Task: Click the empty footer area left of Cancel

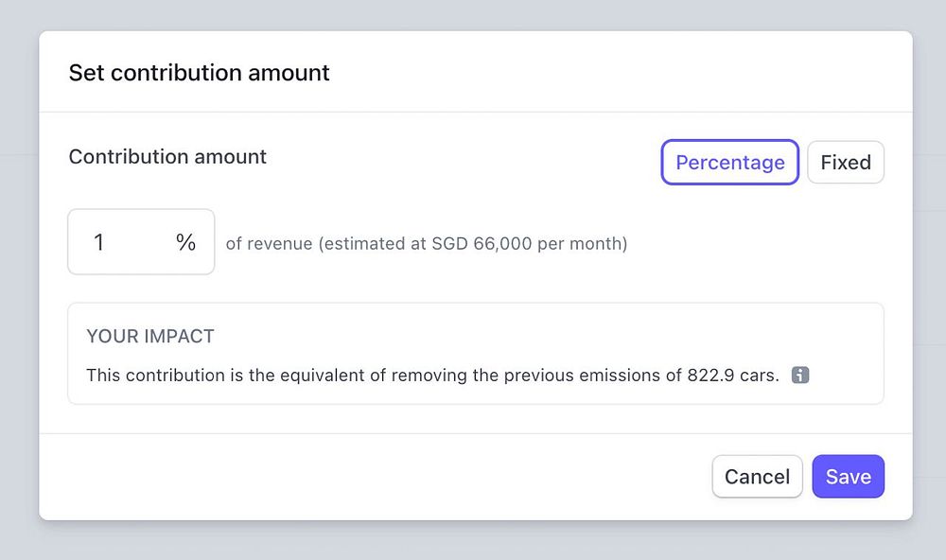Action: coord(378,477)
